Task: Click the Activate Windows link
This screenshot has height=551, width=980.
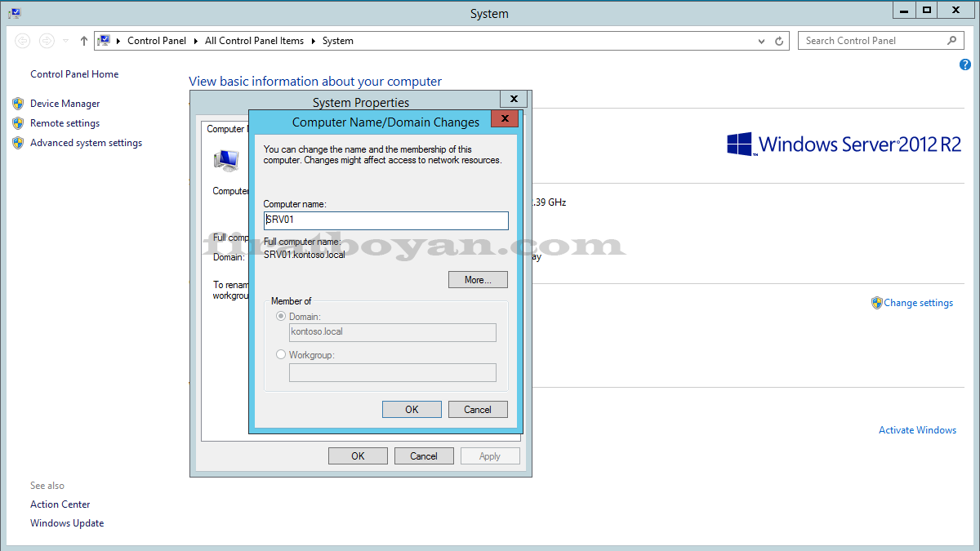Action: click(917, 430)
